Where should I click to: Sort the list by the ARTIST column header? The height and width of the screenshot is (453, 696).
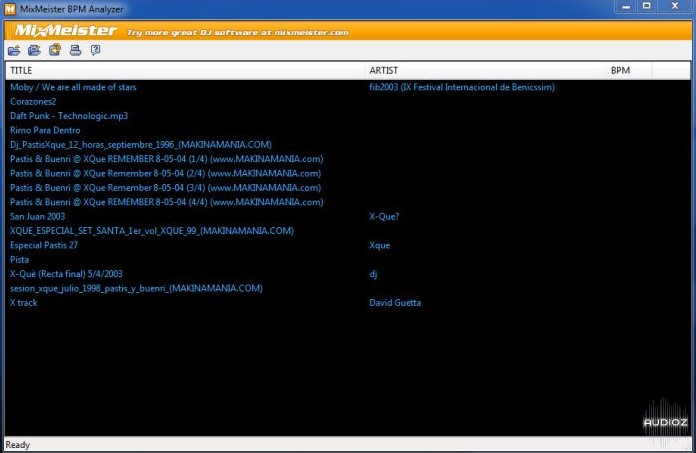point(486,71)
